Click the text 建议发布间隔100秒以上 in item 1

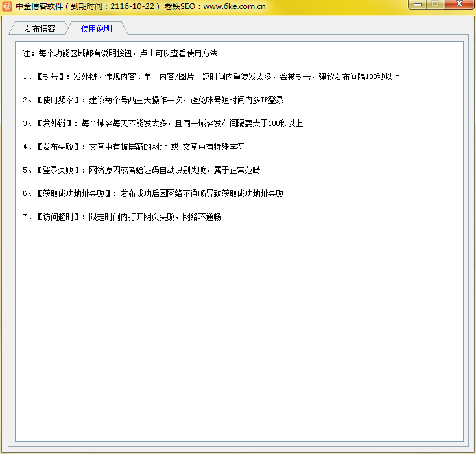pos(359,77)
